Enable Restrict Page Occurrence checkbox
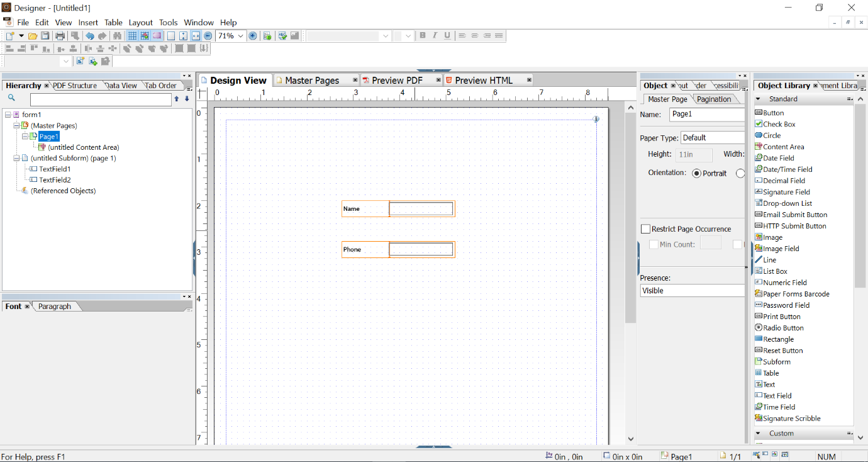Image resolution: width=868 pixels, height=462 pixels. [645, 229]
